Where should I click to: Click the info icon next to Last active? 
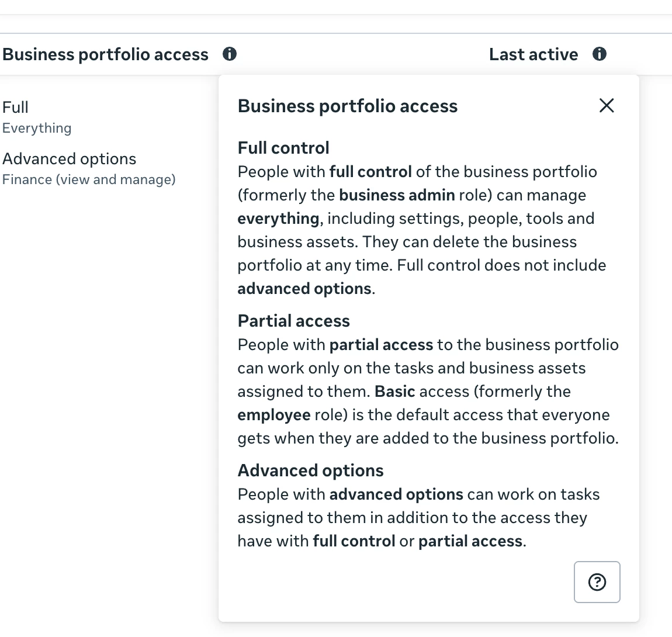[600, 54]
